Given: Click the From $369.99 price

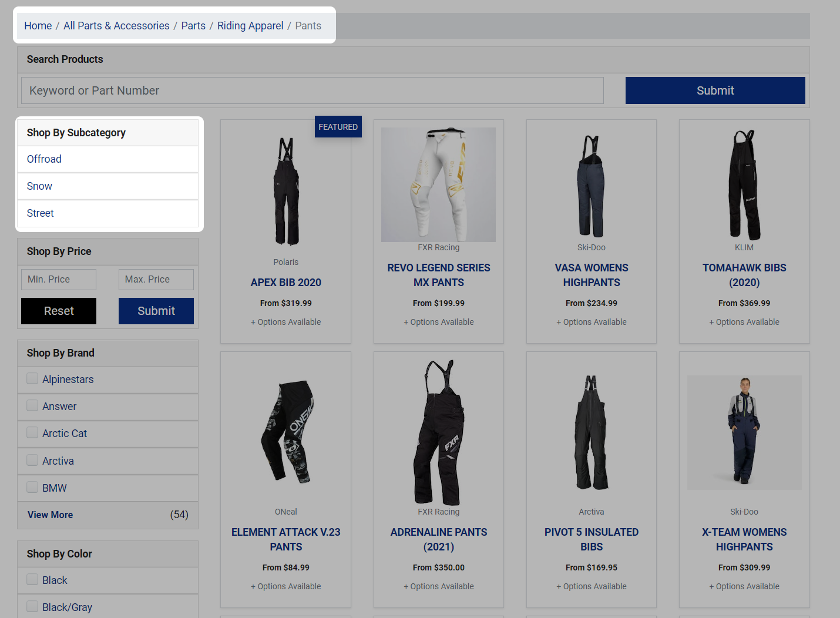Looking at the screenshot, I should (744, 303).
